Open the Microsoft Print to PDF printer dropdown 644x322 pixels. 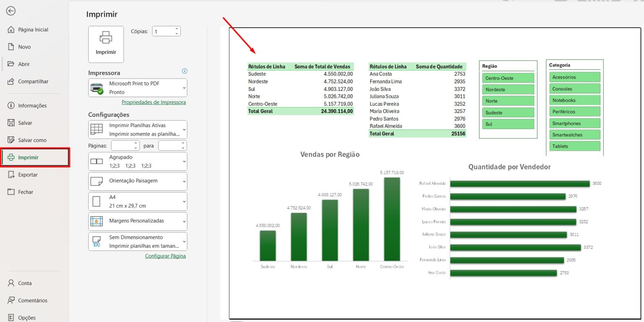pyautogui.click(x=137, y=87)
